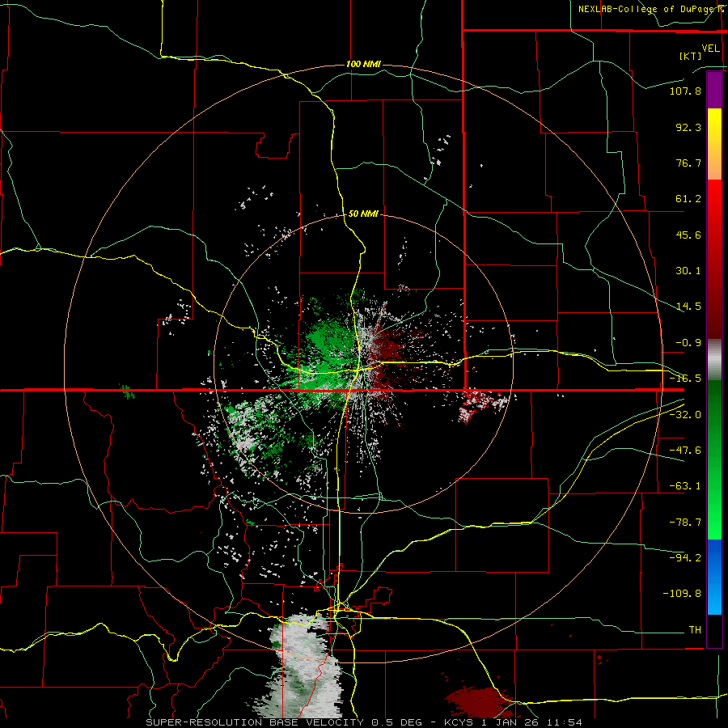Screen dimensions: 728x728
Task: Select the -109.8 scale value
Action: [683, 594]
